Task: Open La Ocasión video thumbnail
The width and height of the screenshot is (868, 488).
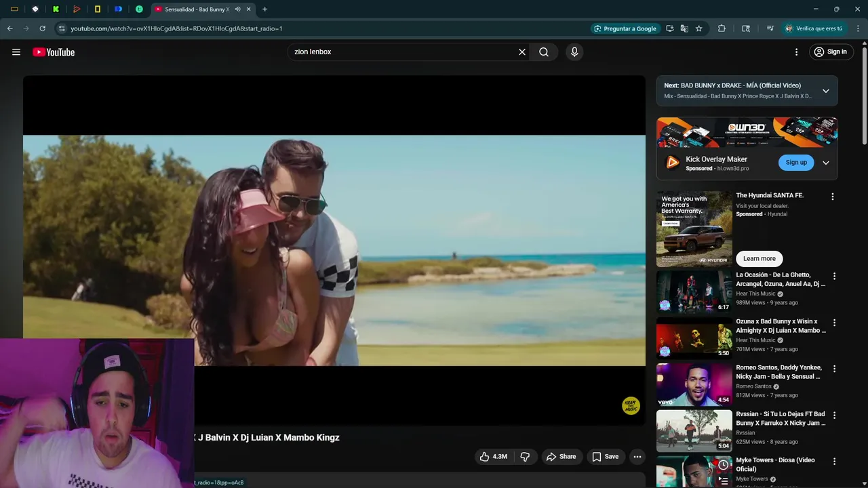Action: pyautogui.click(x=694, y=292)
